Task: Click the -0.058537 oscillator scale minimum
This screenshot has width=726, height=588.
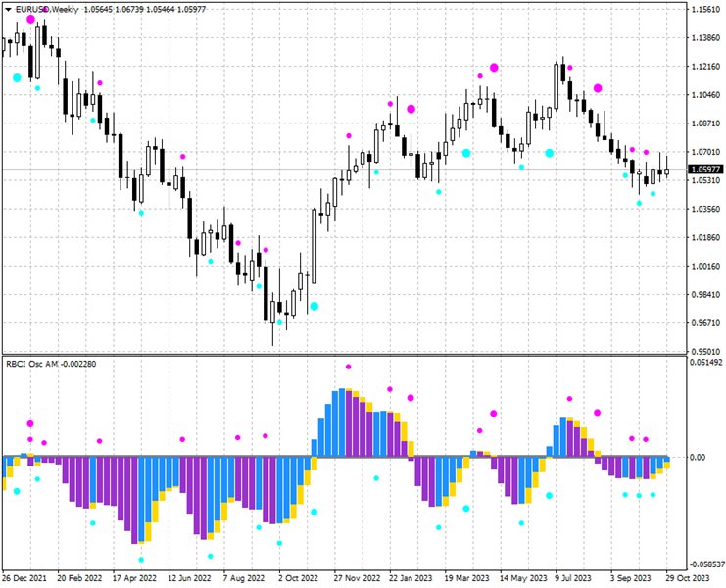Action: [x=706, y=564]
